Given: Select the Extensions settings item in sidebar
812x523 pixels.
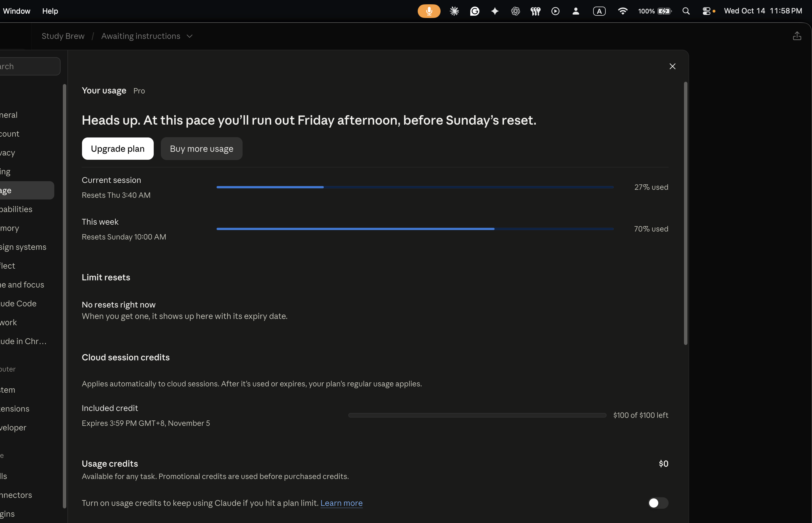Looking at the screenshot, I should pyautogui.click(x=27, y=409).
